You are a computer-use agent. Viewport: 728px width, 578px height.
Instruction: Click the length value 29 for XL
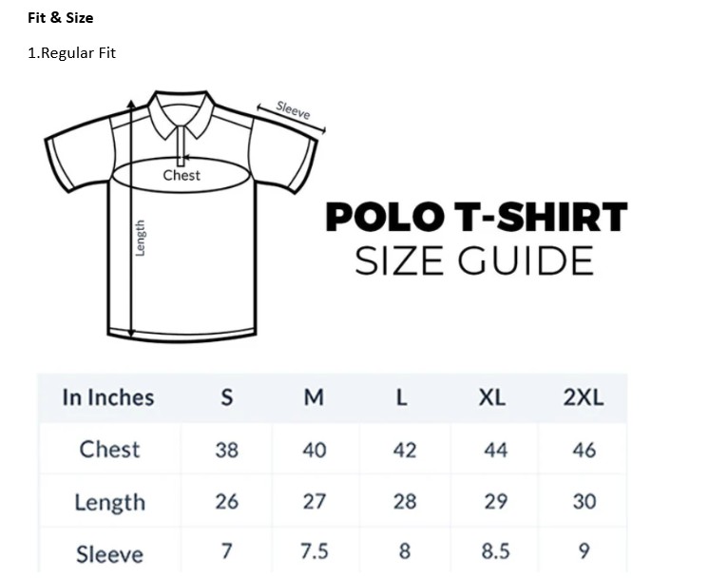(495, 501)
